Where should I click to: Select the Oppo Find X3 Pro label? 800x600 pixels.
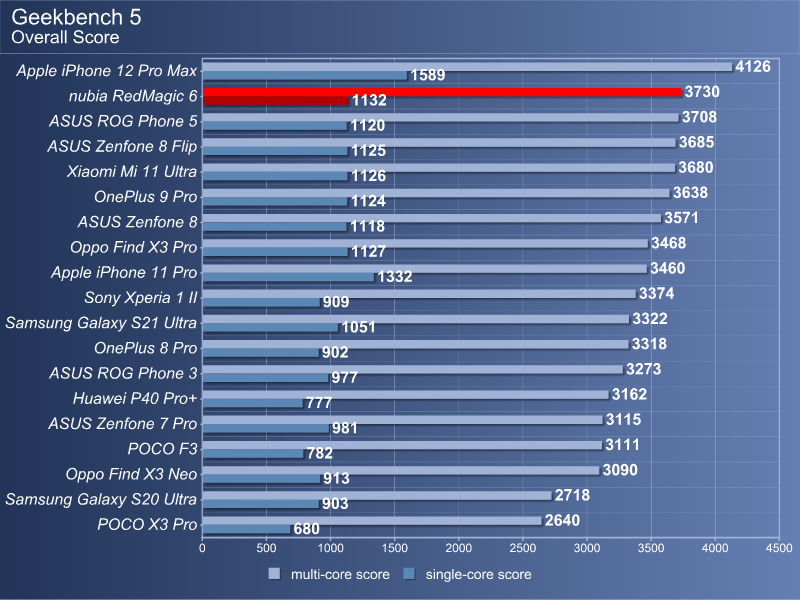coord(133,247)
